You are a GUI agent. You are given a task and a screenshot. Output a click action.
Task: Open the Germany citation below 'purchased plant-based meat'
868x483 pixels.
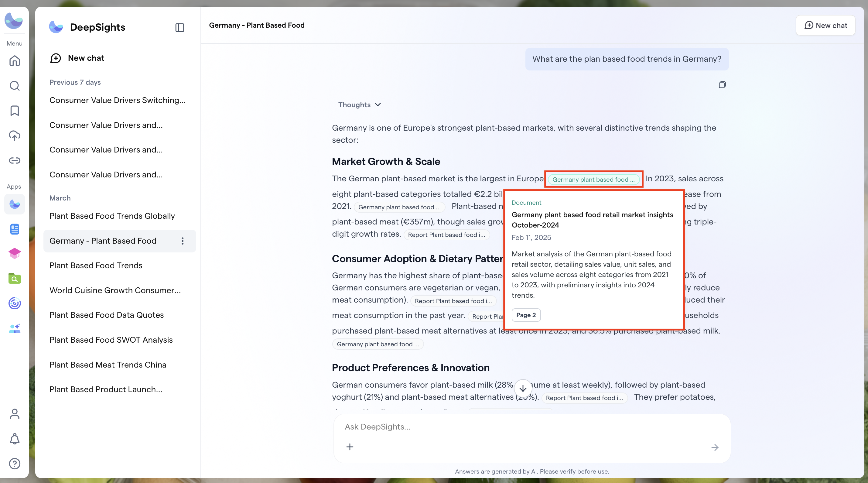click(x=378, y=344)
